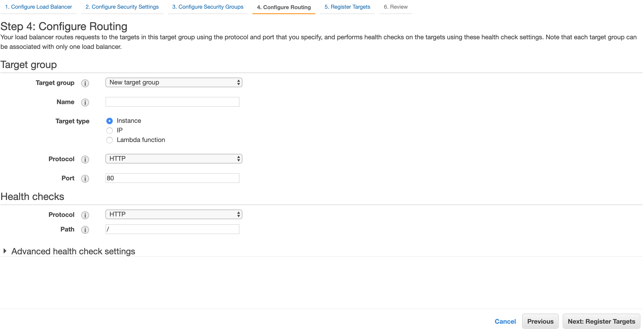This screenshot has width=644, height=331.
Task: Open the health checks Protocol dropdown
Action: click(174, 215)
